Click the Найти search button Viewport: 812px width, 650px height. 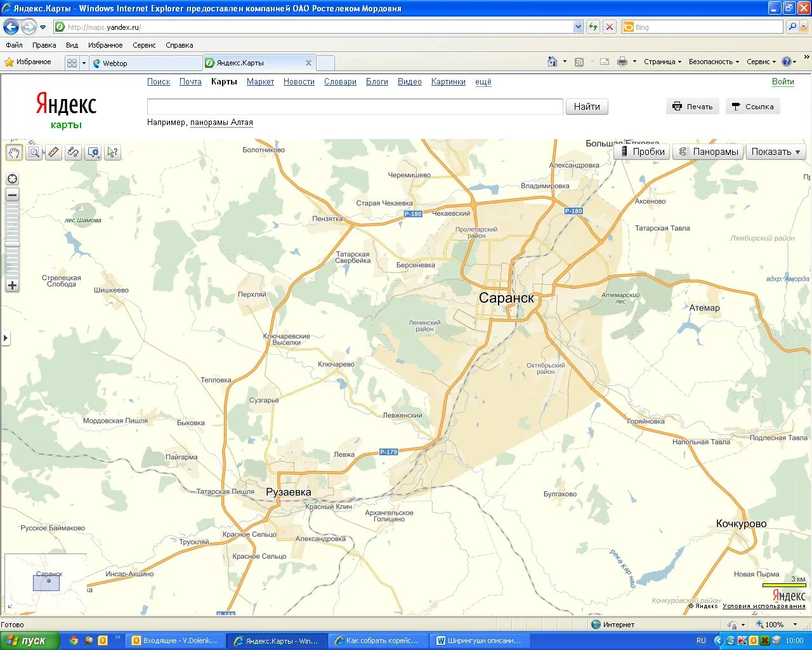[x=587, y=107]
